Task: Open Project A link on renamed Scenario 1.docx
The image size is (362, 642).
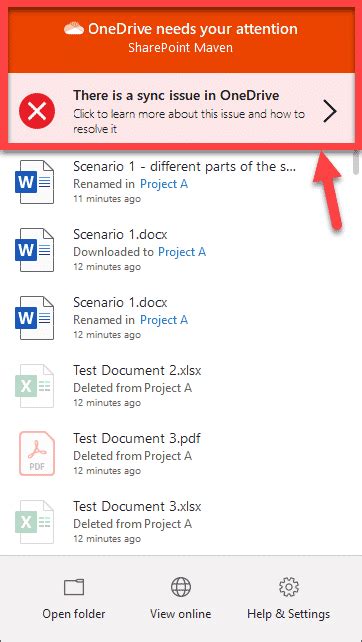Action: click(164, 320)
